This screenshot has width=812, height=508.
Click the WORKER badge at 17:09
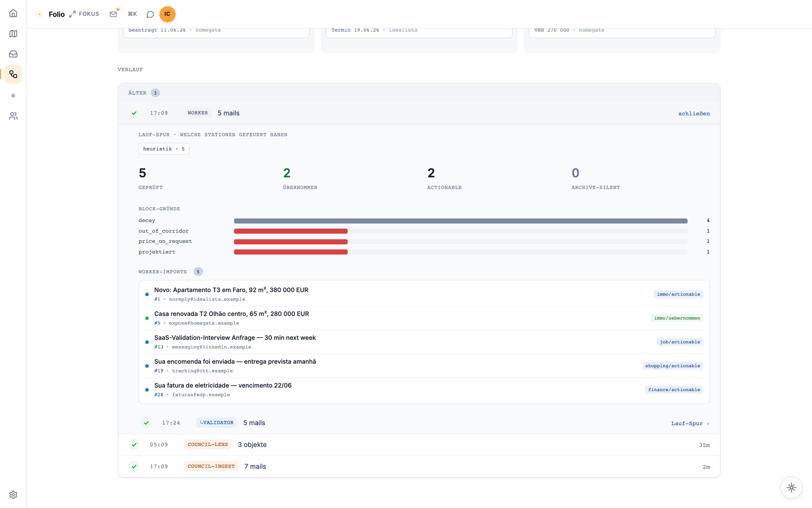coord(198,113)
